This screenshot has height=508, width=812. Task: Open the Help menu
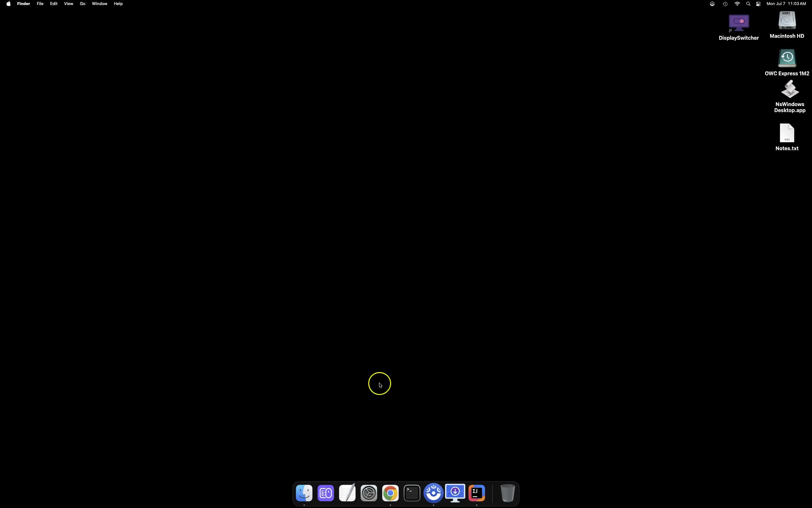[x=118, y=4]
